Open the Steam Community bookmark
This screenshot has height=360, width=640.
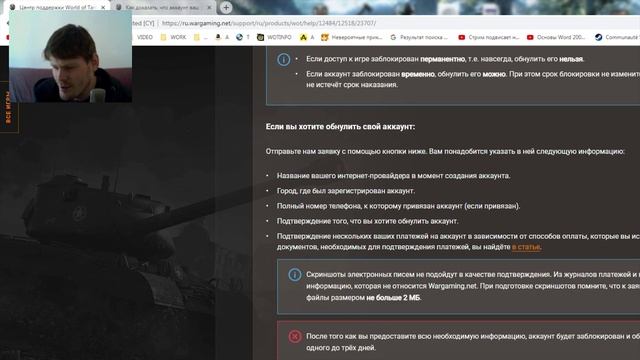[x=617, y=37]
